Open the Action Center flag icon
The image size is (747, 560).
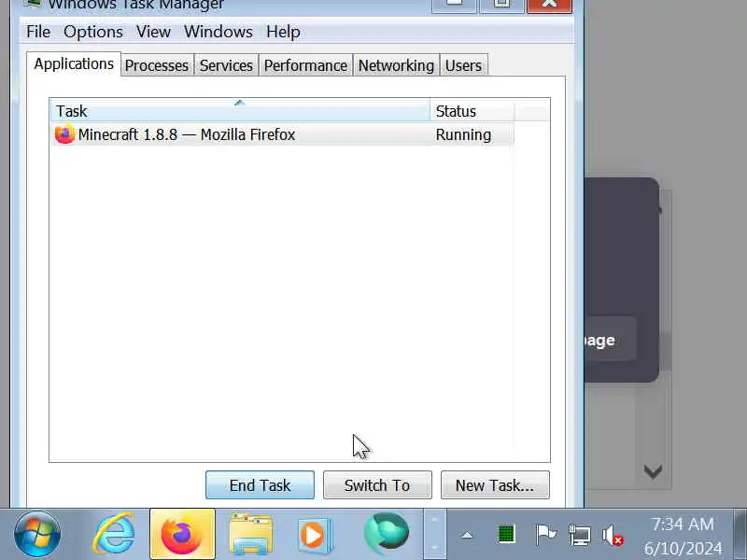coord(545,534)
